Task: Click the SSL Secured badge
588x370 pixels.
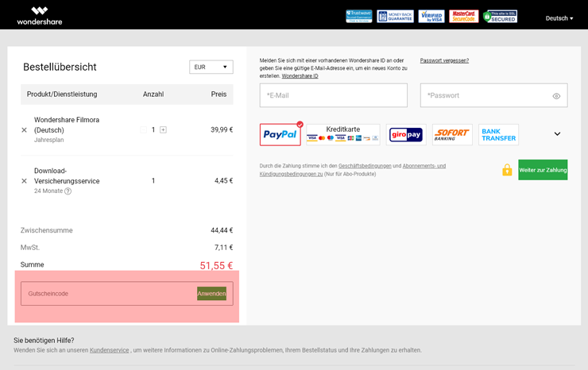Action: coord(501,16)
